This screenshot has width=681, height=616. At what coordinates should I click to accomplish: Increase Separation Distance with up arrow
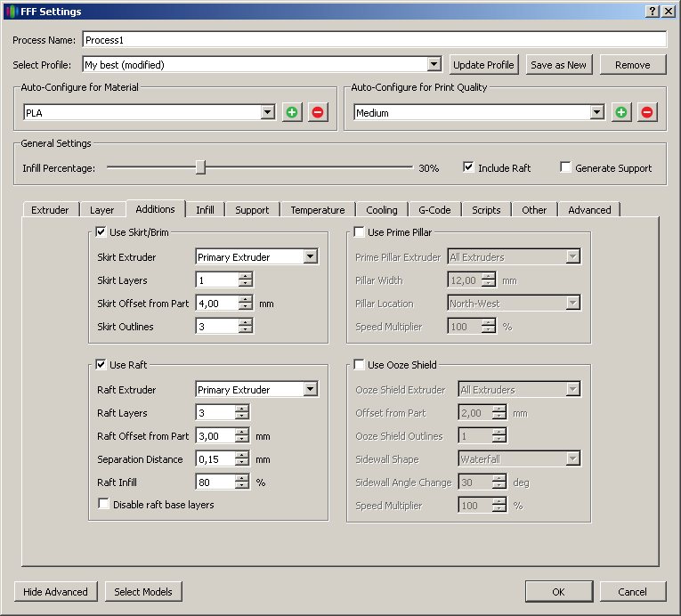coord(242,455)
